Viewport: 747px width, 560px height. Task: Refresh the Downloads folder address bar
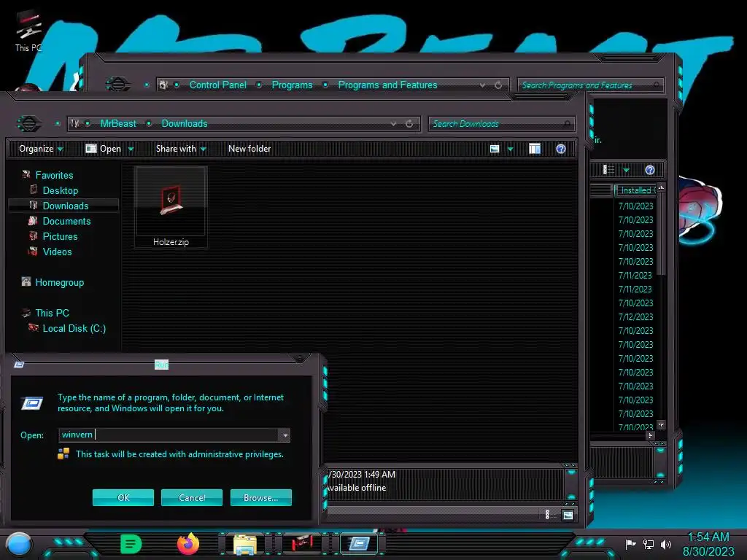[x=409, y=124]
